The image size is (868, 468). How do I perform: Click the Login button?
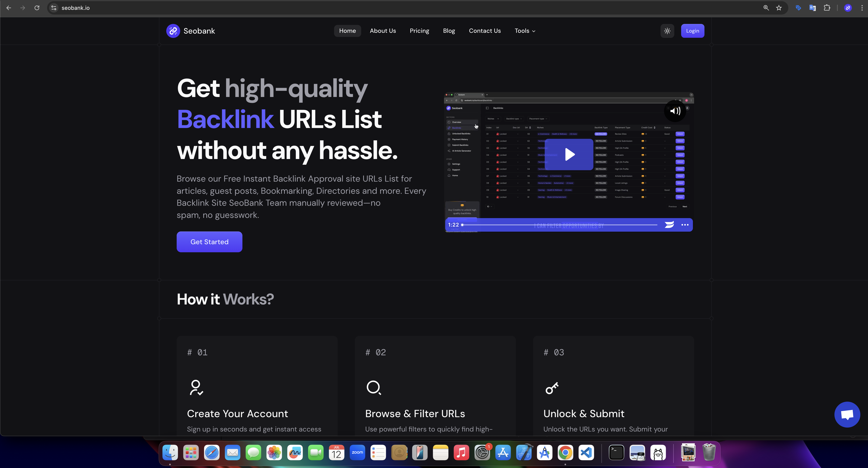(693, 31)
